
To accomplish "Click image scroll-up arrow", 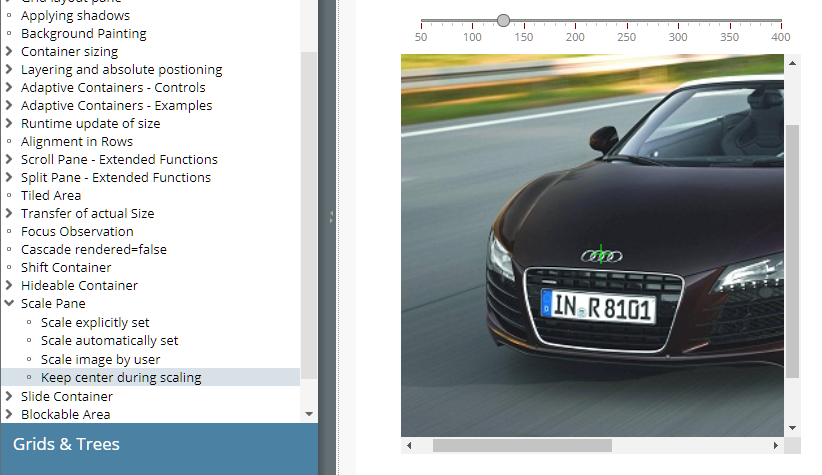I will pyautogui.click(x=793, y=63).
